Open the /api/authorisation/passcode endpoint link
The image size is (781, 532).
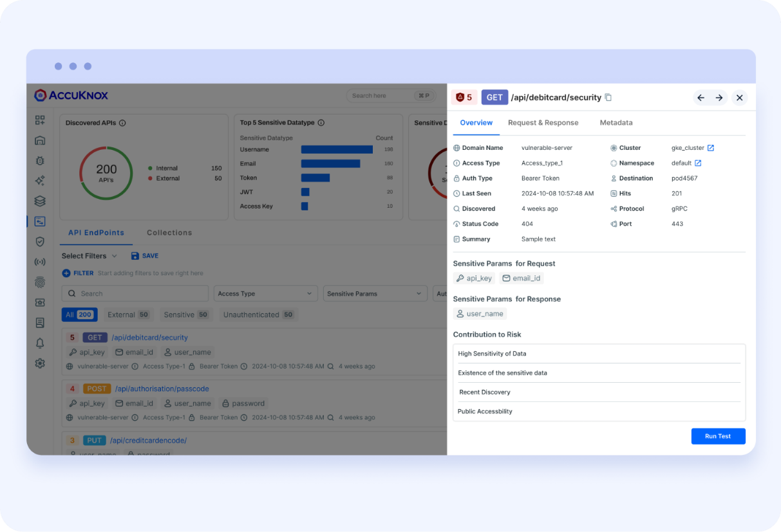coord(162,389)
